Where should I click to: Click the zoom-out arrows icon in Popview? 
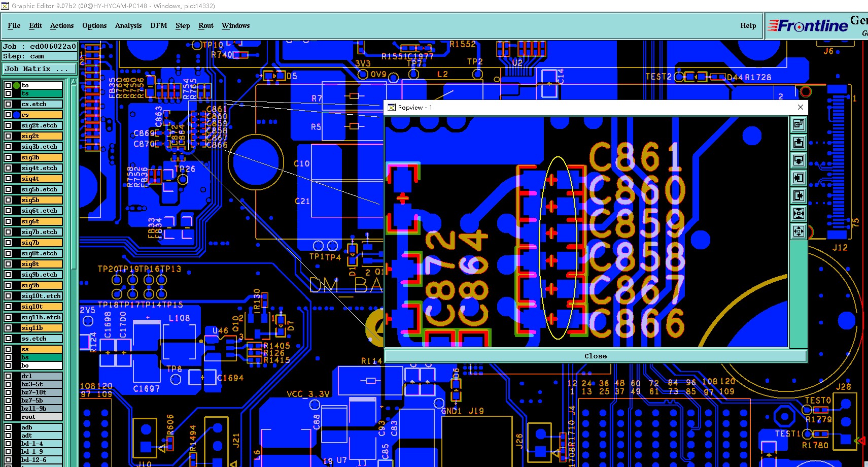798,231
